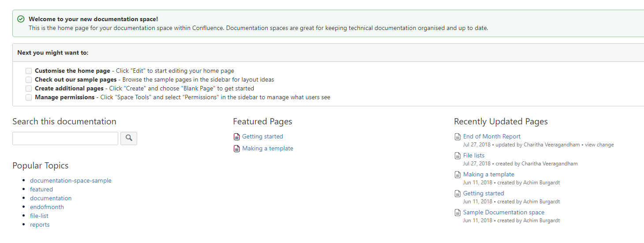Open Making a template under Recently Updated Pages

[x=489, y=175]
